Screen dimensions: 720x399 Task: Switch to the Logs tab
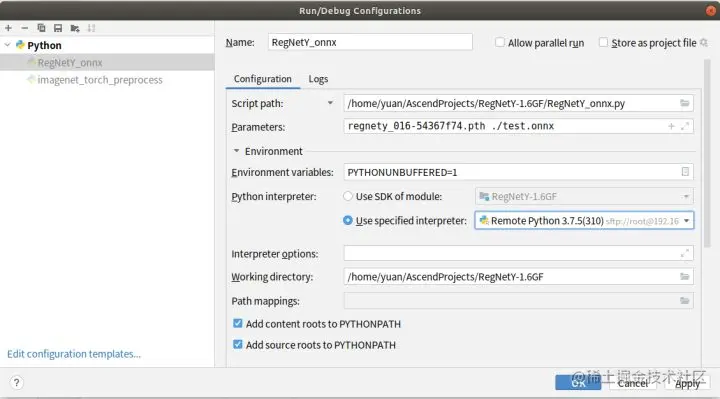coord(318,79)
